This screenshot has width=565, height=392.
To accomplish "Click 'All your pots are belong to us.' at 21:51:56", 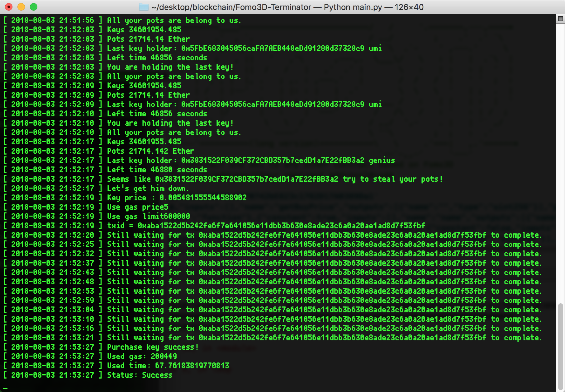I will click(122, 20).
